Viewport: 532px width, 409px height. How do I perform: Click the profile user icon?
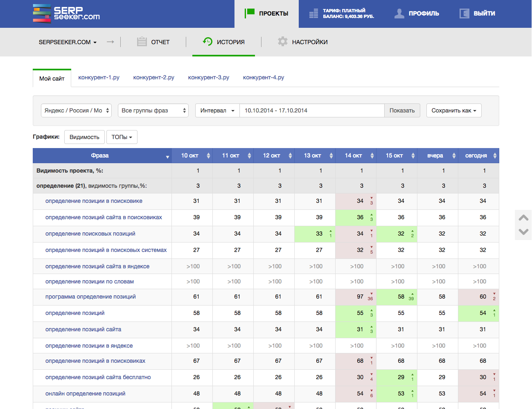(x=399, y=13)
